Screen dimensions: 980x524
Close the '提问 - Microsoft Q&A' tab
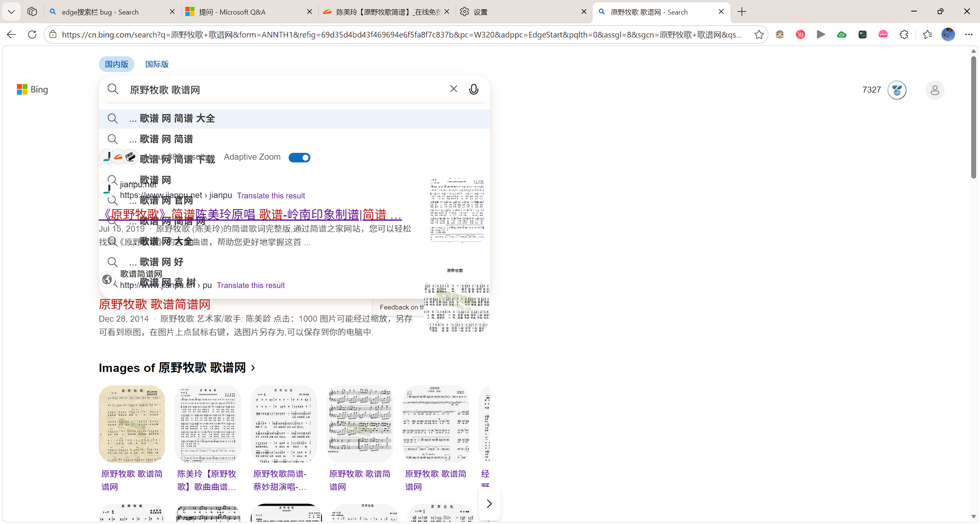click(x=310, y=12)
